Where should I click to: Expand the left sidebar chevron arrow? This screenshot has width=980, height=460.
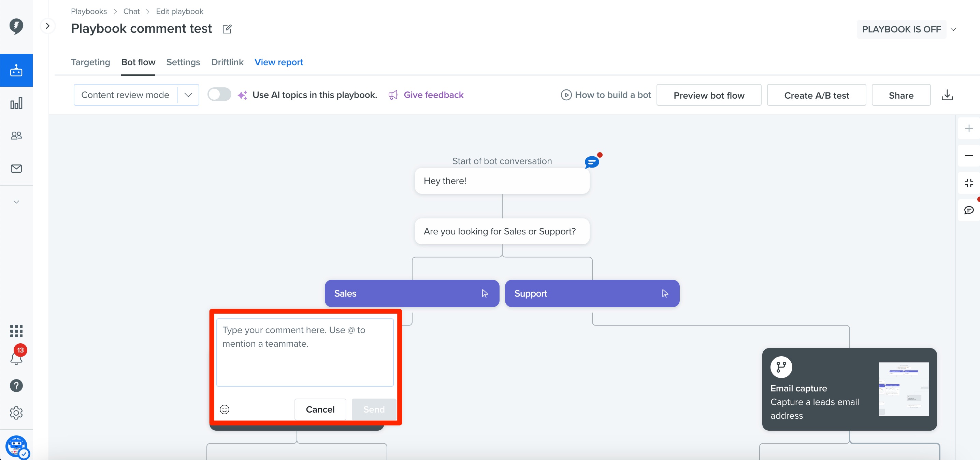point(47,26)
